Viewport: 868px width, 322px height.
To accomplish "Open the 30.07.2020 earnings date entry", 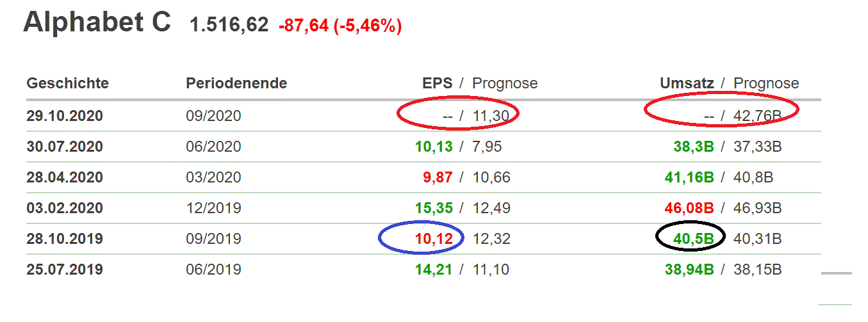I will [64, 147].
